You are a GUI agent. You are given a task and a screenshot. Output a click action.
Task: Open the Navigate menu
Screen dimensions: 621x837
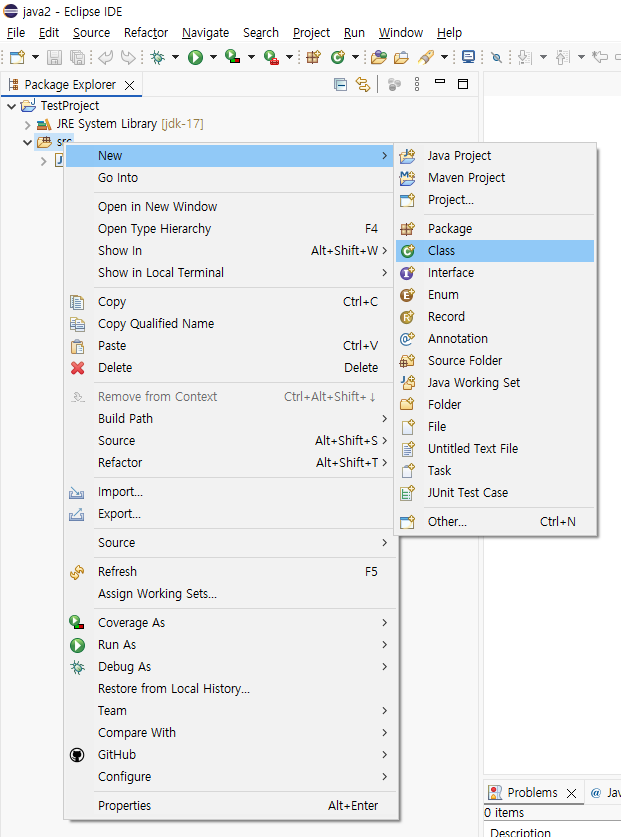[x=206, y=33]
